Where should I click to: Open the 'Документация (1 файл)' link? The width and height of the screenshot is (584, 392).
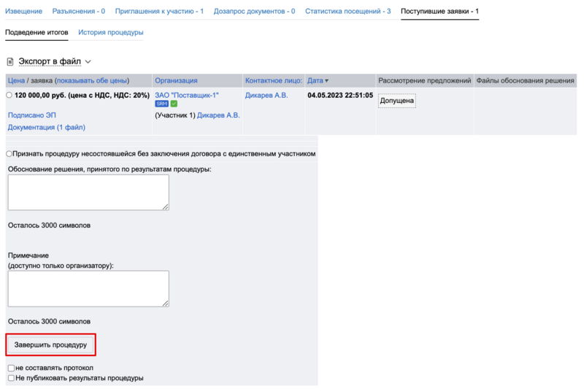(x=46, y=127)
